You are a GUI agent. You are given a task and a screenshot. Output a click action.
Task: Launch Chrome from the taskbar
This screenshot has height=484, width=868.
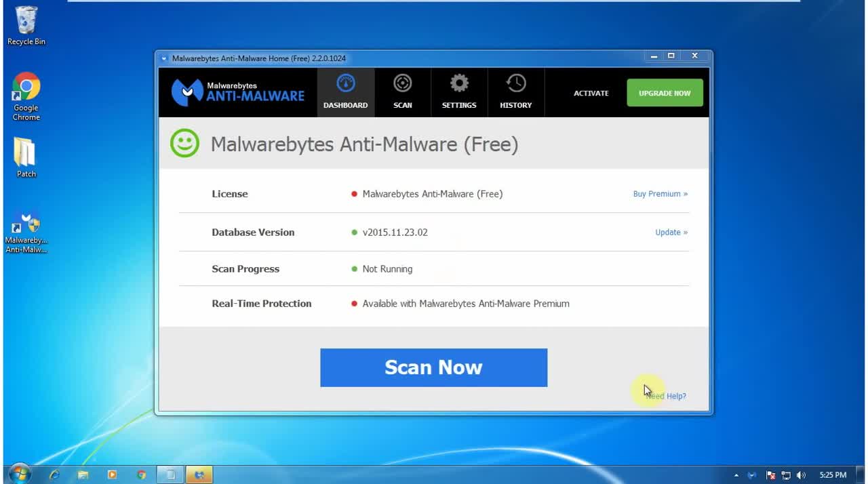coord(141,475)
